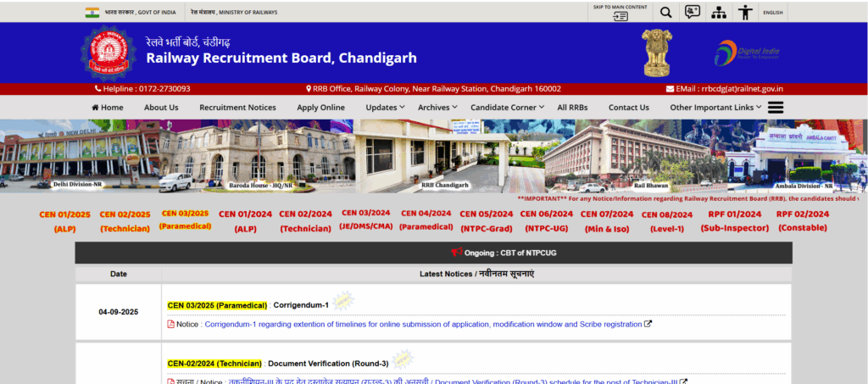Expand Other Important Links dropdown

[x=715, y=108]
